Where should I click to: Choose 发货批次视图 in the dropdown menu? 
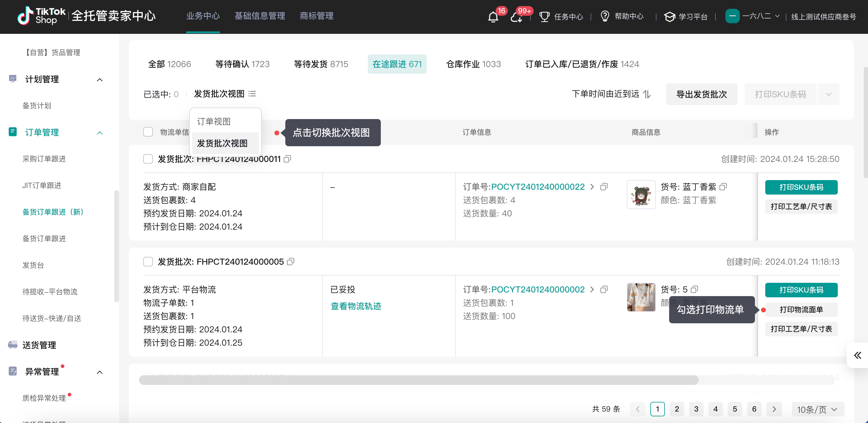point(225,143)
